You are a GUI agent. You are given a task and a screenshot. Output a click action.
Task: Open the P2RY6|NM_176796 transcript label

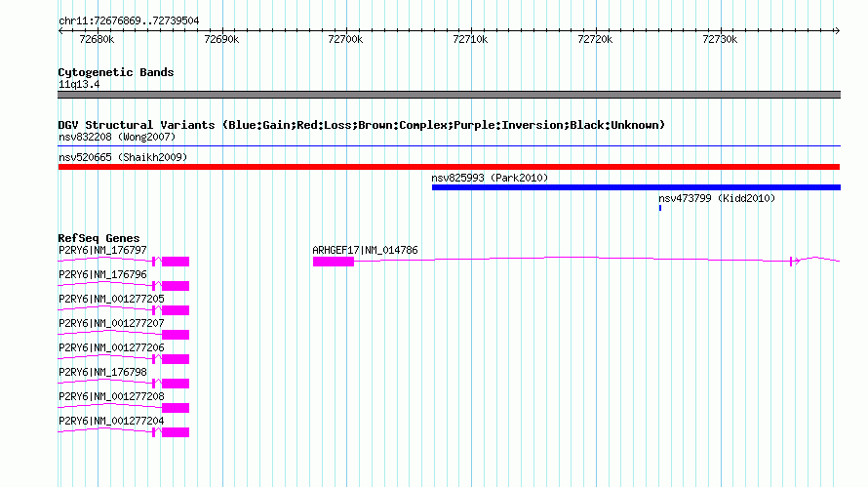(102, 274)
